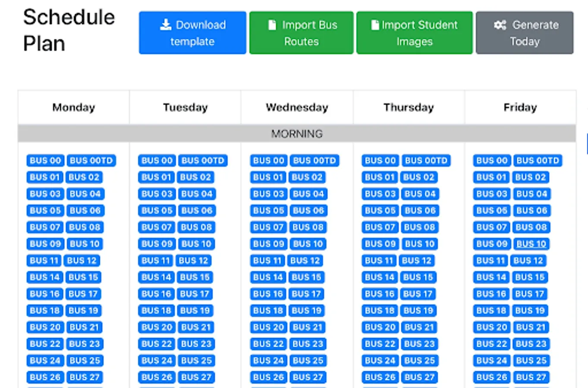Click the gears icon on Generate Today
The image size is (588, 388).
pos(500,25)
